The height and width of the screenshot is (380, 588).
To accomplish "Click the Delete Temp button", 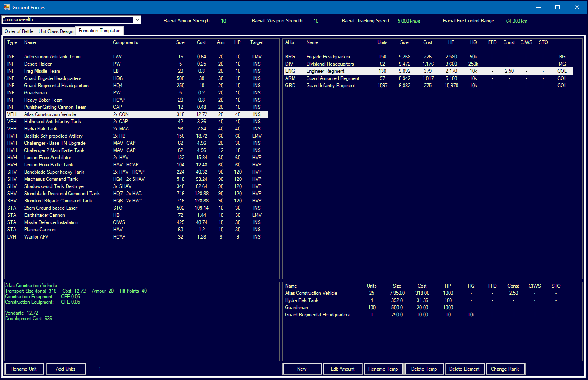I will [424, 369].
